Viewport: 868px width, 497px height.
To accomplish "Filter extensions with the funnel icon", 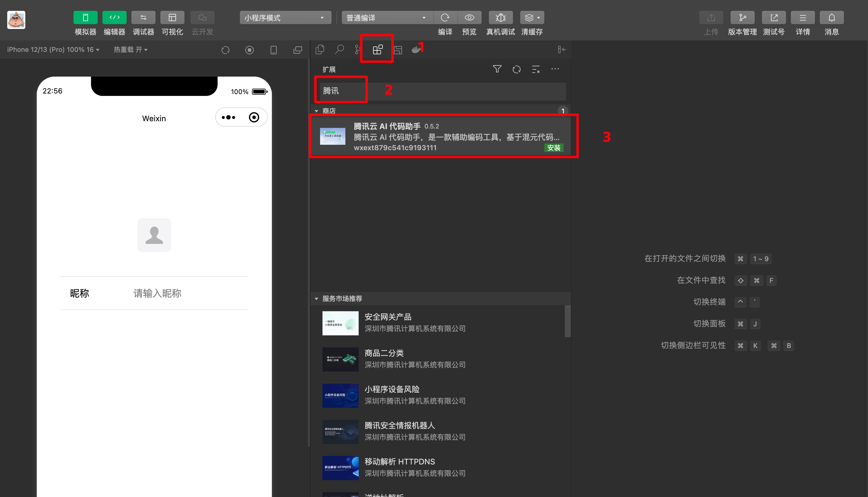I will (497, 69).
